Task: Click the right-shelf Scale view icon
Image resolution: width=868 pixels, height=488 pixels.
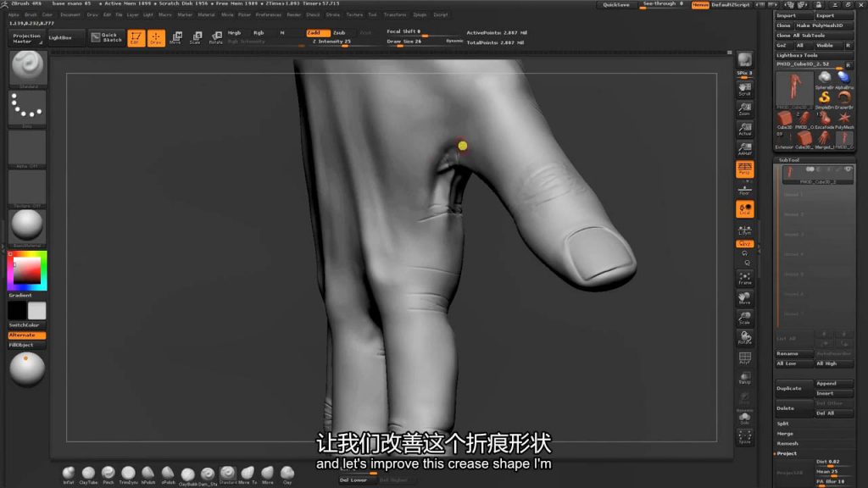Action: pos(744,319)
